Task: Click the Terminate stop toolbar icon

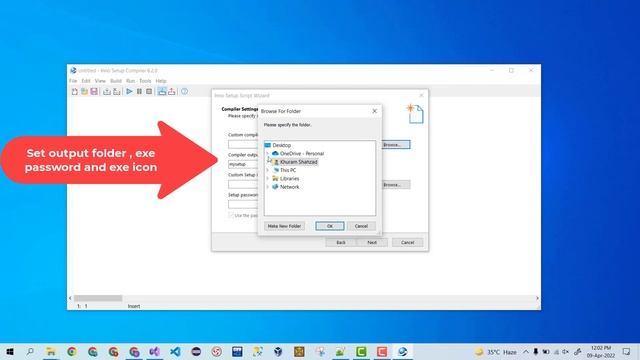Action: (149, 91)
